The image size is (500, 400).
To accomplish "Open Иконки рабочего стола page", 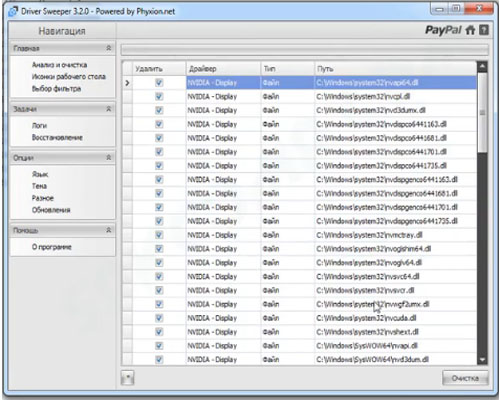I will click(x=69, y=77).
